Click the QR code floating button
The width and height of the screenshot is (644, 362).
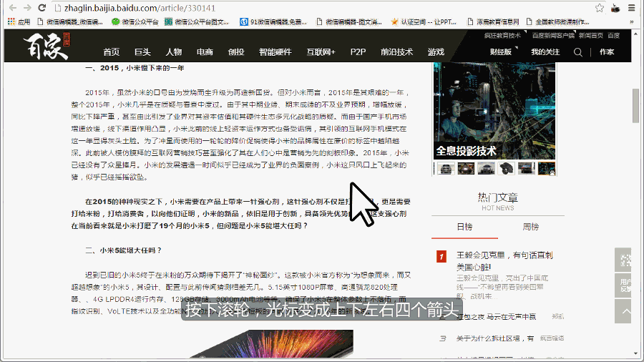623,260
